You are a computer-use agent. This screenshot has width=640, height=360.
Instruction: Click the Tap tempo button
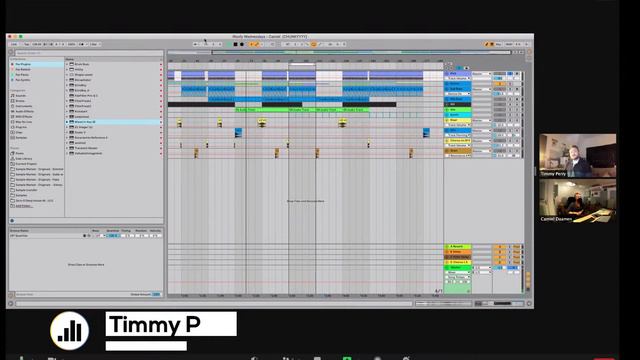(27, 44)
